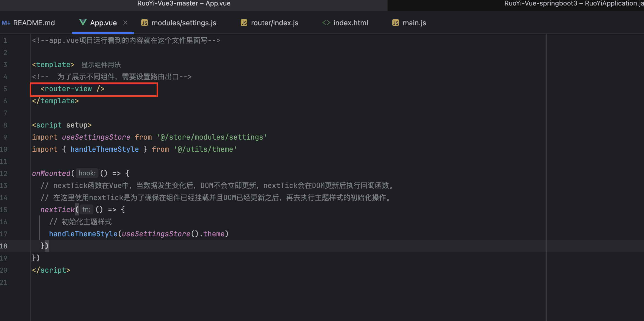Click the JS icon on router/index.js tab

click(244, 23)
